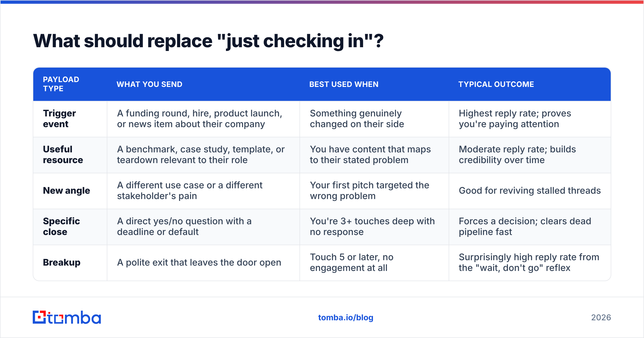Screen dimensions: 644x338
Task: Click 'A polite exit that leaves the door open'
Action: (199, 262)
